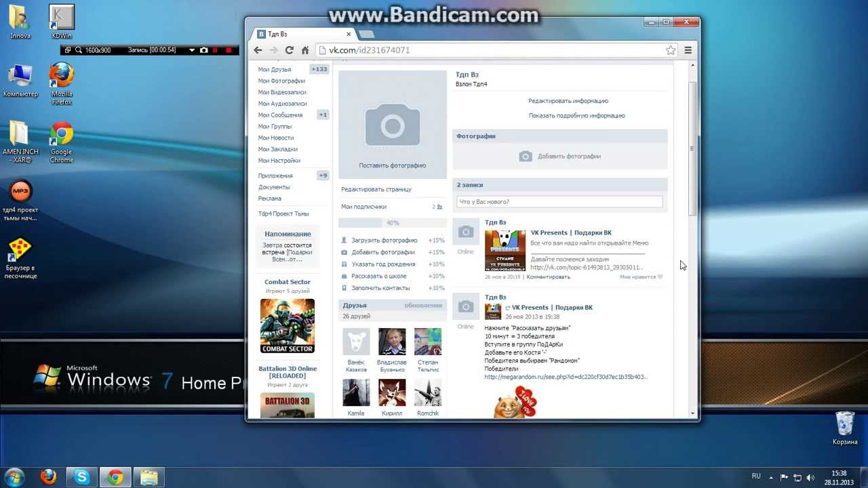Open Документы in sidebar
This screenshot has height=488, width=868.
click(274, 187)
